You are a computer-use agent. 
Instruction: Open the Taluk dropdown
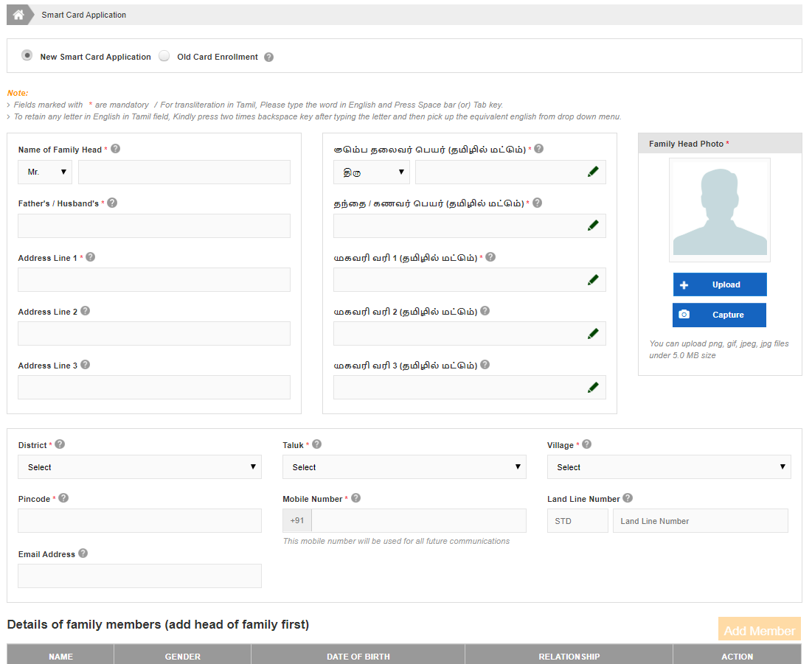click(405, 466)
